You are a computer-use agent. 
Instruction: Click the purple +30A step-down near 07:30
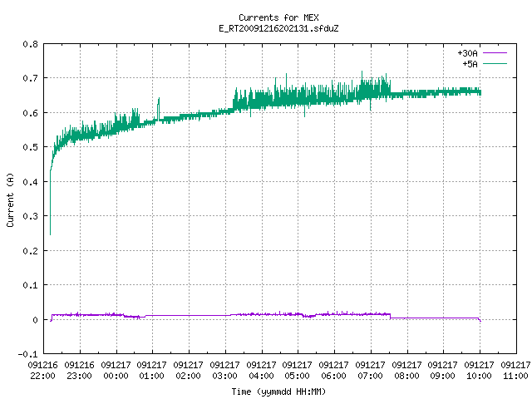(390, 316)
